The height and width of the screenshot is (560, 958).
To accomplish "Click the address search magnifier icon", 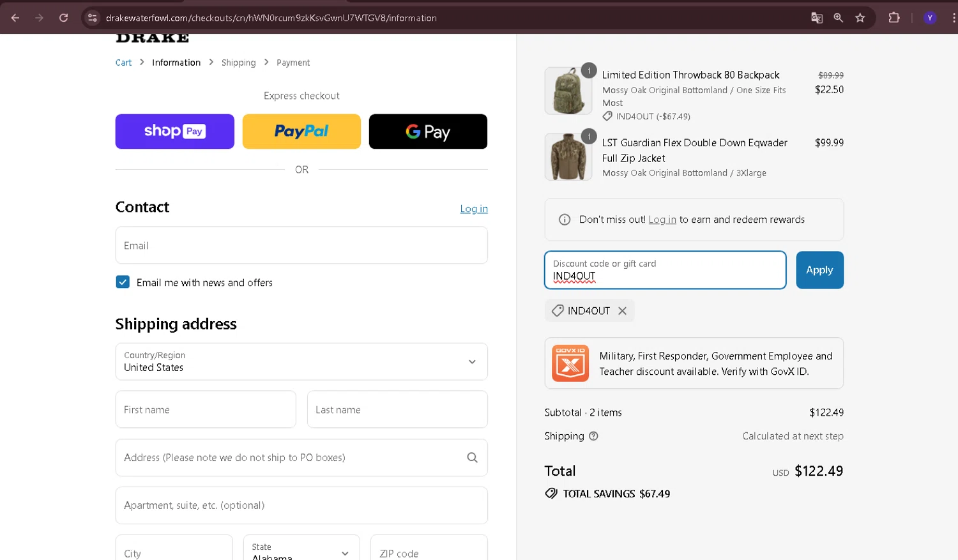I will click(472, 457).
